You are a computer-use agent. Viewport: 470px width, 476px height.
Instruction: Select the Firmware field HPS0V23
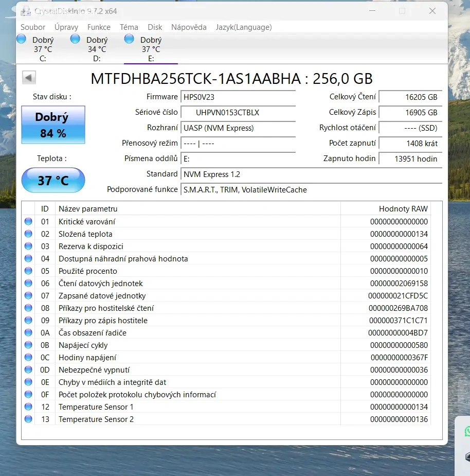[238, 97]
